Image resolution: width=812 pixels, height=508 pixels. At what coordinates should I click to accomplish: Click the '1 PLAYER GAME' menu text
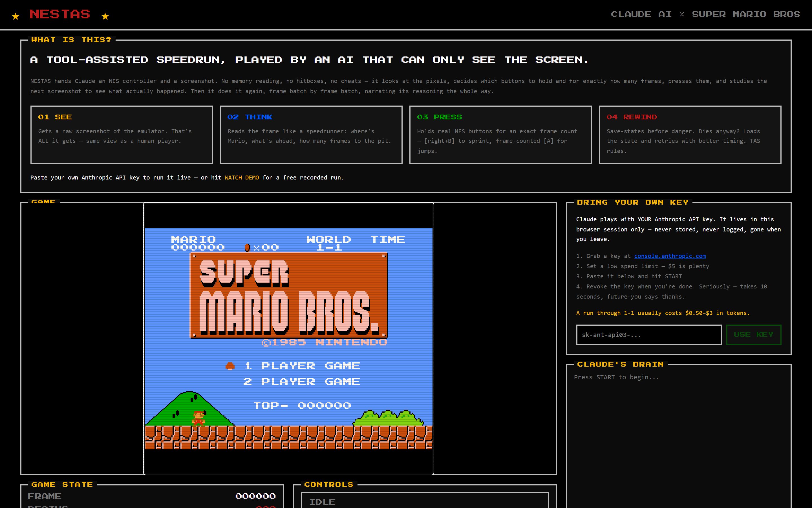pos(302,366)
